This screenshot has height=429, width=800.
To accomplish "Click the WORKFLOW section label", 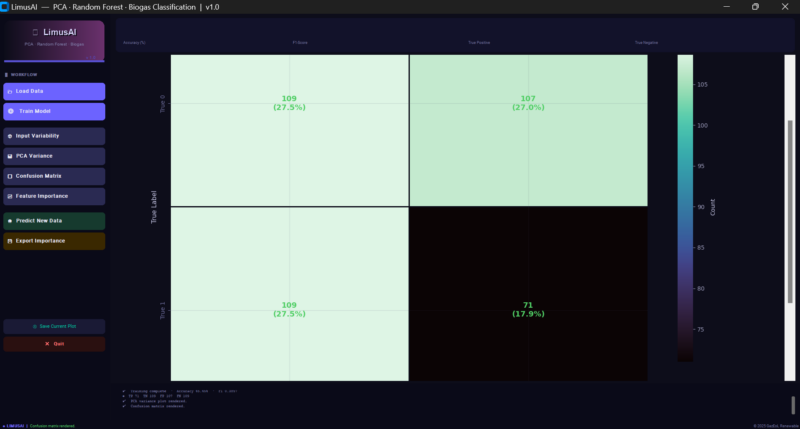I will [x=23, y=75].
